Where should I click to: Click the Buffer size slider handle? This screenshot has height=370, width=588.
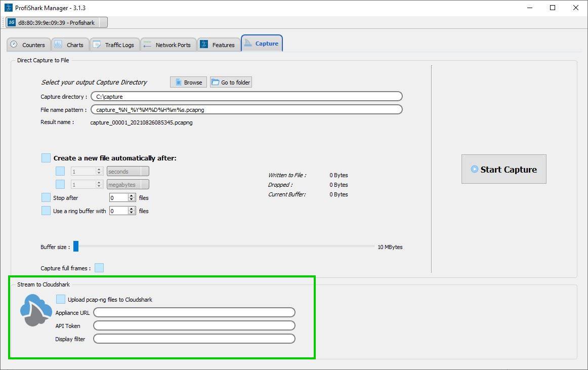pyautogui.click(x=76, y=246)
